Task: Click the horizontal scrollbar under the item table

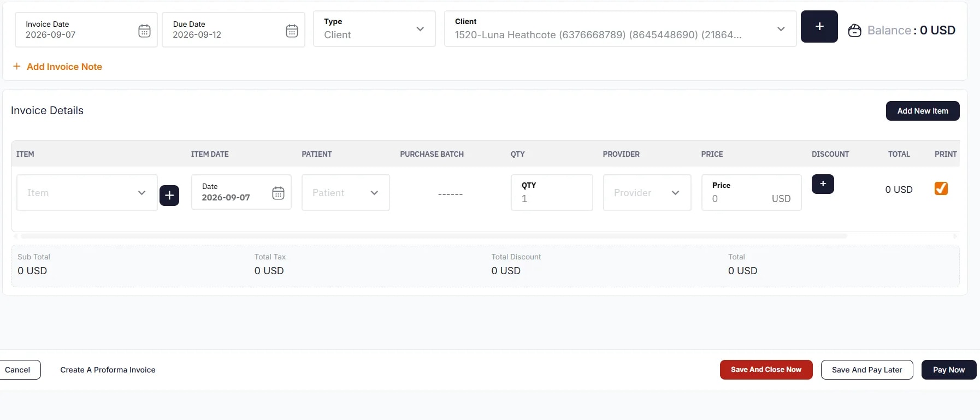Action: pos(434,236)
